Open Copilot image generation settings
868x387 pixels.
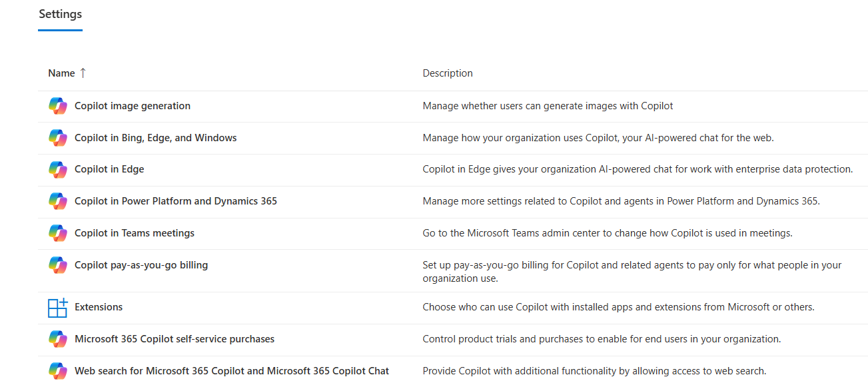click(x=133, y=106)
